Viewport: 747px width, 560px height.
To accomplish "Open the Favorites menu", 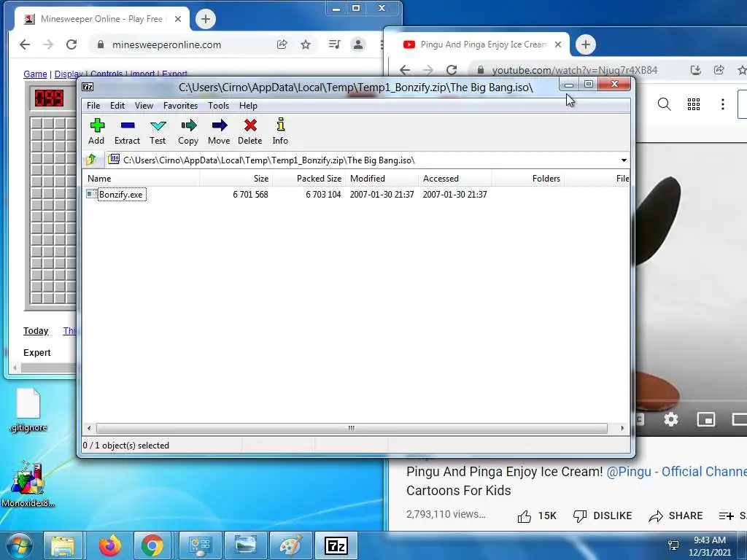I will (x=180, y=106).
